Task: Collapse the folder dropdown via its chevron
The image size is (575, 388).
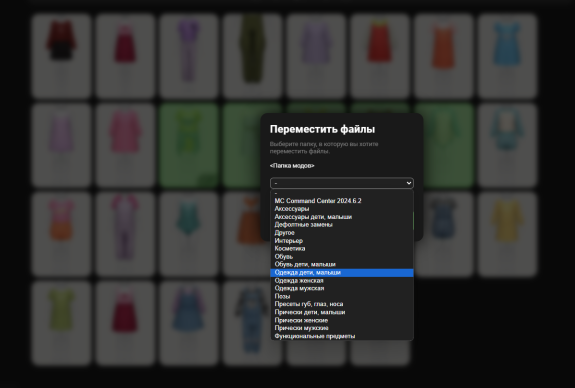Action: (x=409, y=183)
